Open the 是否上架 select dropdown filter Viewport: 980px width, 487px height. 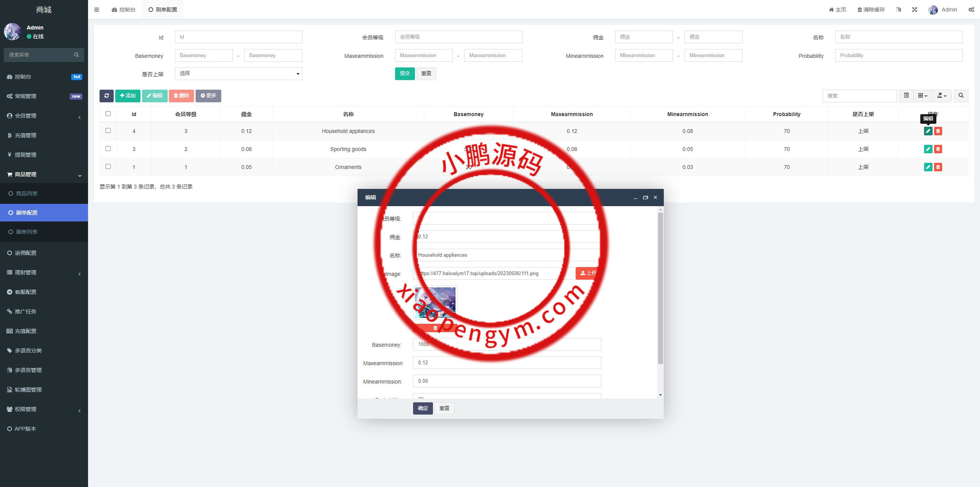pos(238,74)
